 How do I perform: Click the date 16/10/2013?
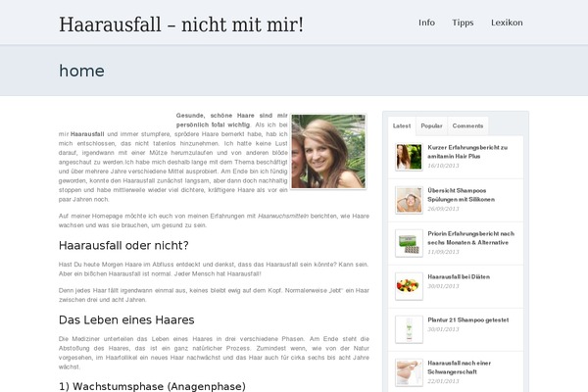click(x=443, y=166)
